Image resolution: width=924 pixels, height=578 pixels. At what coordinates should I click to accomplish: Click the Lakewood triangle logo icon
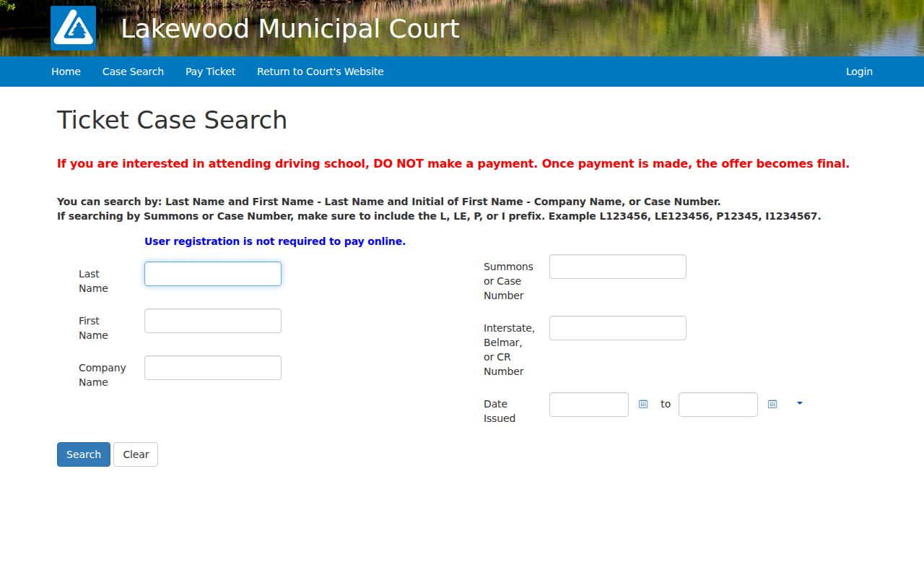73,28
